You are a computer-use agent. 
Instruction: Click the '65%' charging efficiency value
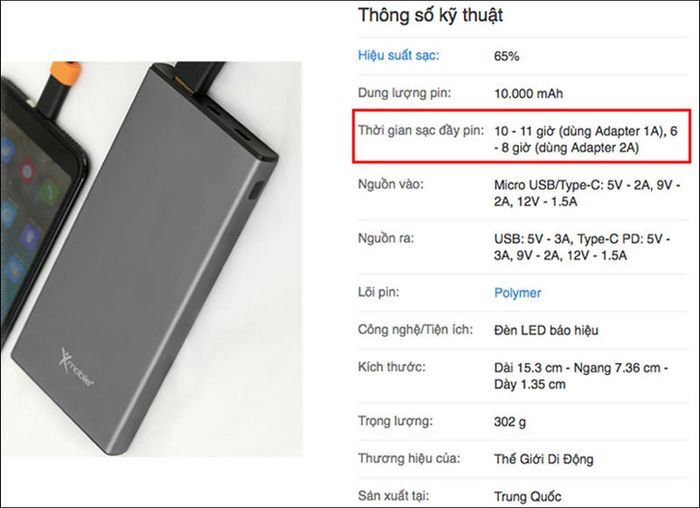(x=506, y=56)
